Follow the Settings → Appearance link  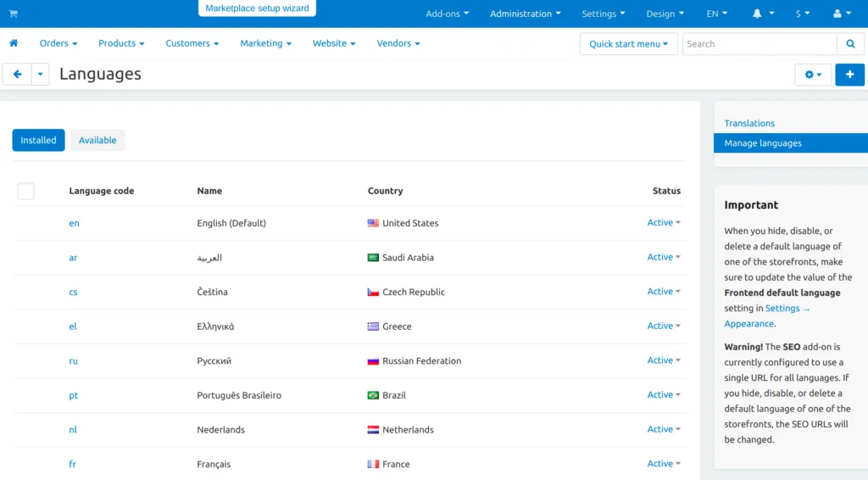pyautogui.click(x=766, y=316)
